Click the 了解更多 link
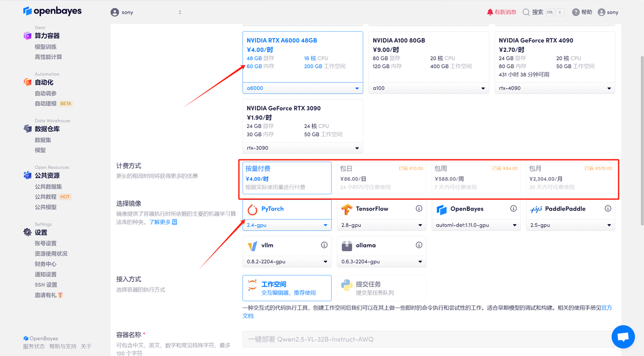Viewport: 644px width, 356px height. pos(163,222)
